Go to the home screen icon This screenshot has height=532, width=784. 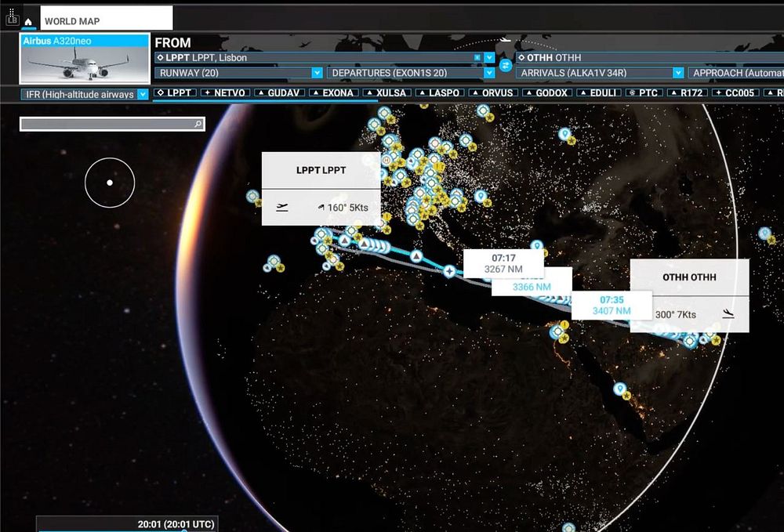click(28, 22)
